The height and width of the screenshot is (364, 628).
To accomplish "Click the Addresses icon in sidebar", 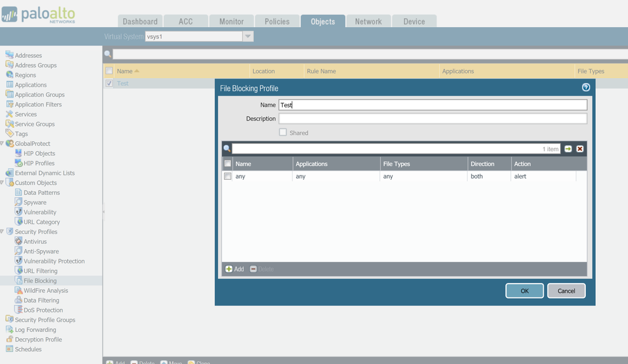I will coord(9,55).
